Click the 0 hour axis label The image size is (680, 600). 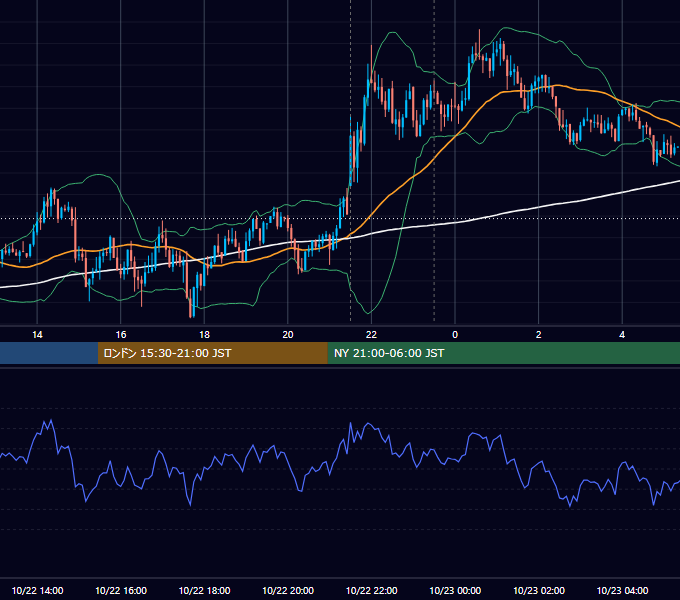coord(455,335)
